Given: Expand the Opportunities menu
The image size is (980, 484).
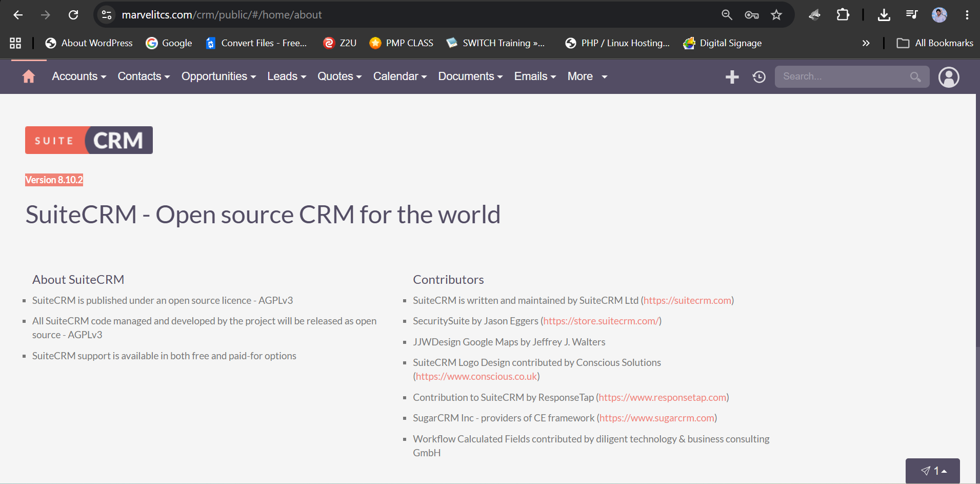Looking at the screenshot, I should 218,76.
